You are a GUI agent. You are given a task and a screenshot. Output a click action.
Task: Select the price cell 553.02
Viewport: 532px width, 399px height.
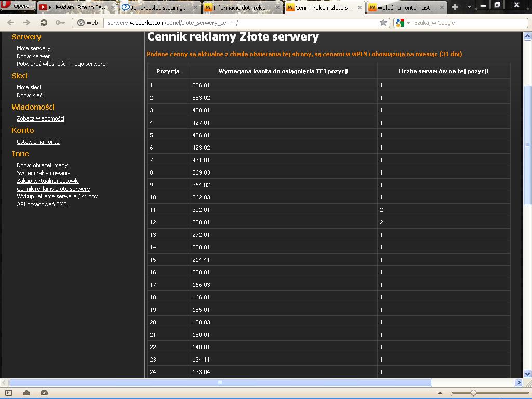(283, 98)
